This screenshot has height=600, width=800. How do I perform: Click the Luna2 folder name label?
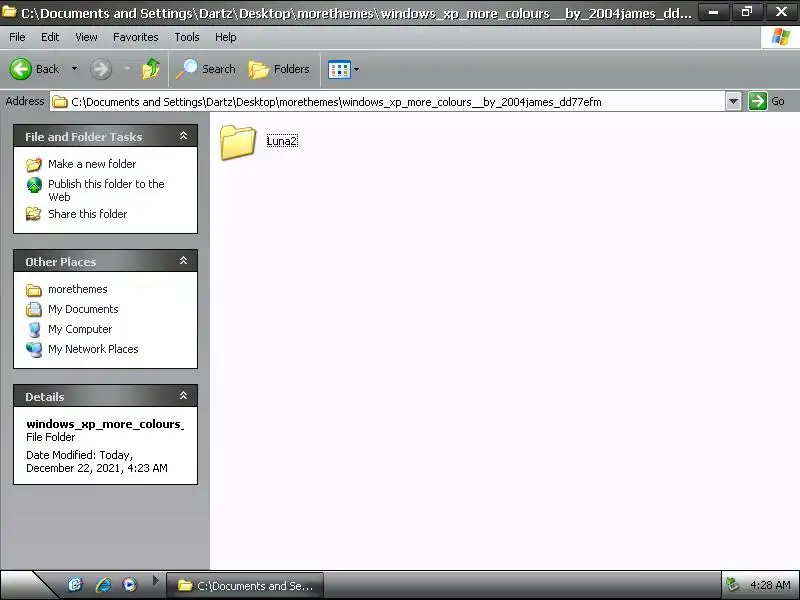[282, 141]
